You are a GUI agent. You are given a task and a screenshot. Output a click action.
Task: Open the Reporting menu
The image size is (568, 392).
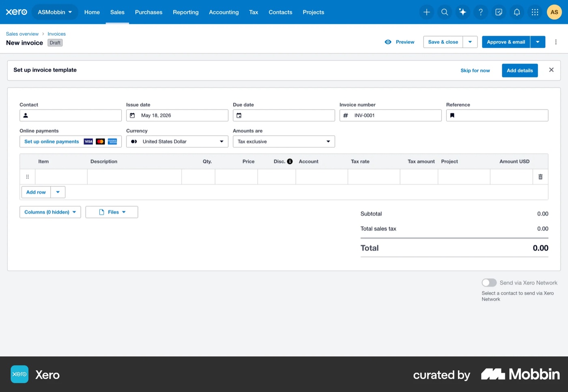(186, 12)
